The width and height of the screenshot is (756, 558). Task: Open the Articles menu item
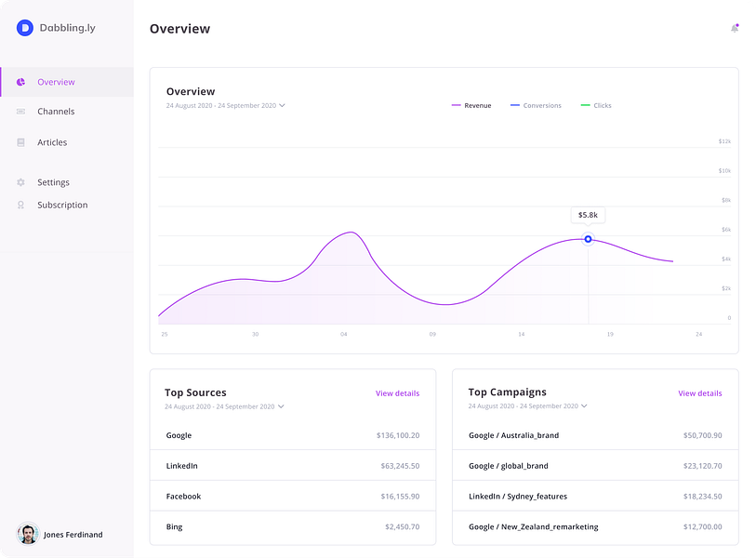(x=67, y=142)
